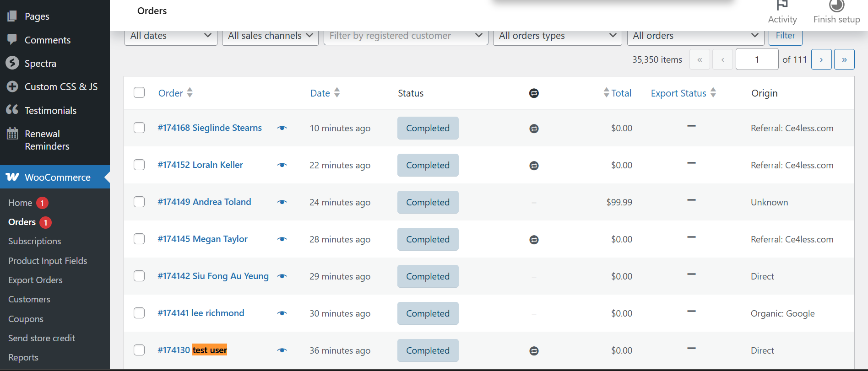
Task: Go to the next page of orders
Action: [x=821, y=59]
